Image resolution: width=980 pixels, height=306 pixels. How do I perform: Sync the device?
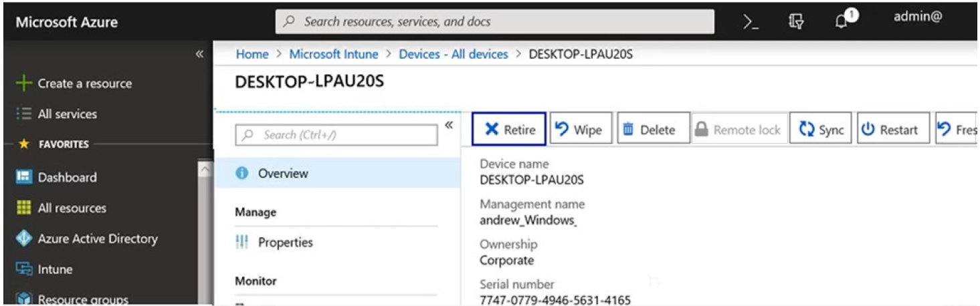(x=821, y=128)
